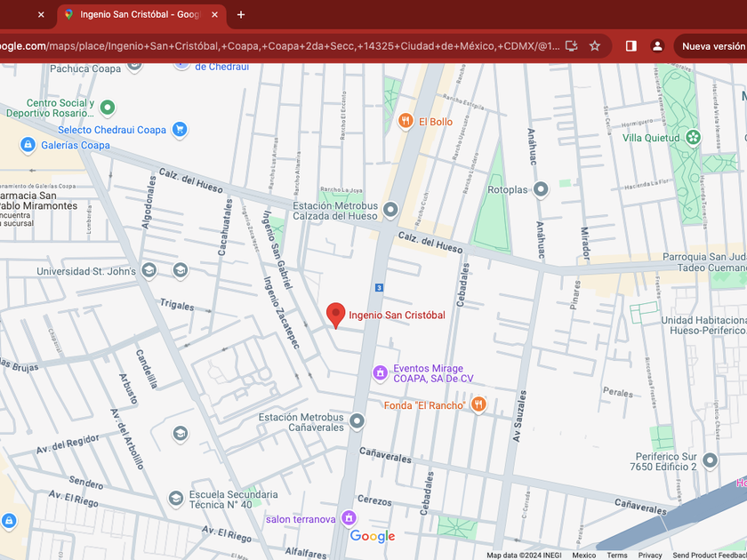Click Estación Metrobus Calzada del Hueso marker
Screen dimensions: 747x560
coord(390,211)
